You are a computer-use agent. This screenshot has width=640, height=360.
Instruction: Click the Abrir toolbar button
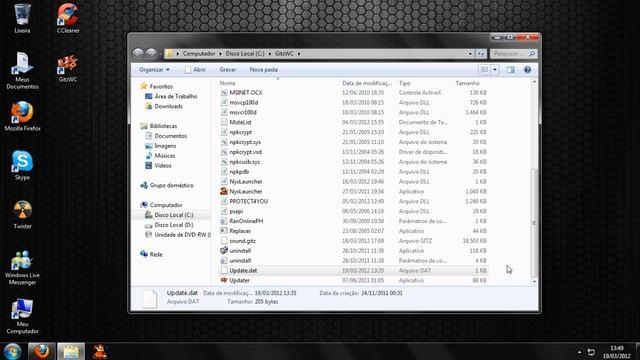pyautogui.click(x=195, y=70)
